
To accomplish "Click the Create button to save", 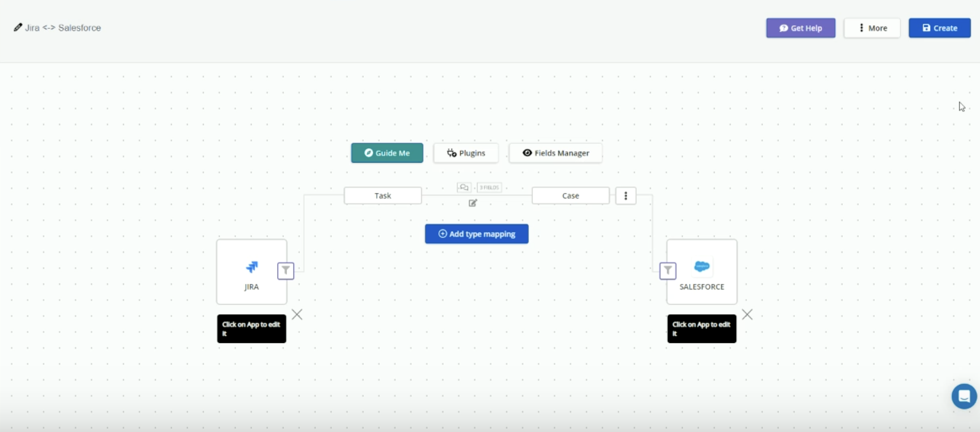I will pyautogui.click(x=939, y=28).
